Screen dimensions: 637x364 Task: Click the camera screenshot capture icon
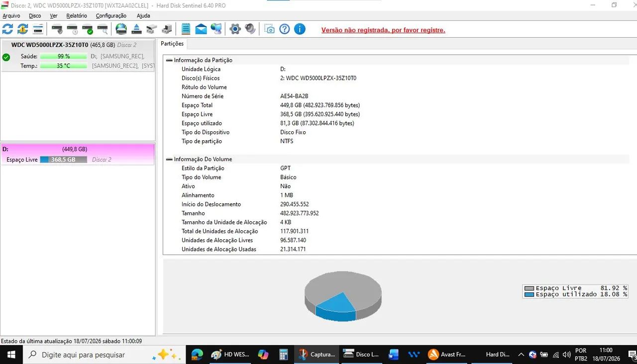(x=269, y=29)
